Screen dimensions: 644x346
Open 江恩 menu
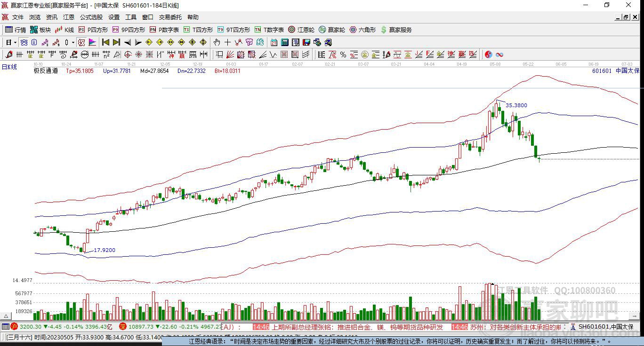[x=69, y=17]
